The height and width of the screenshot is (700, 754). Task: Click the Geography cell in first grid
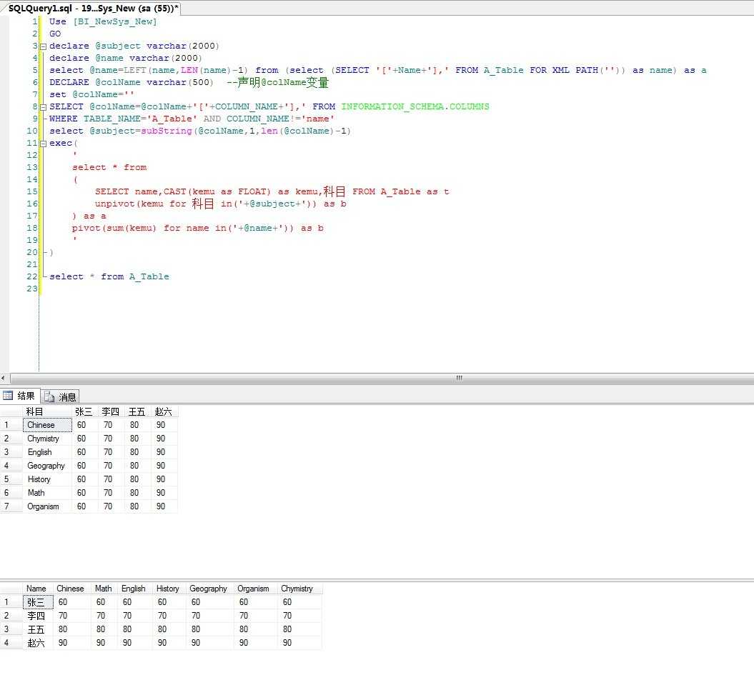pos(47,466)
